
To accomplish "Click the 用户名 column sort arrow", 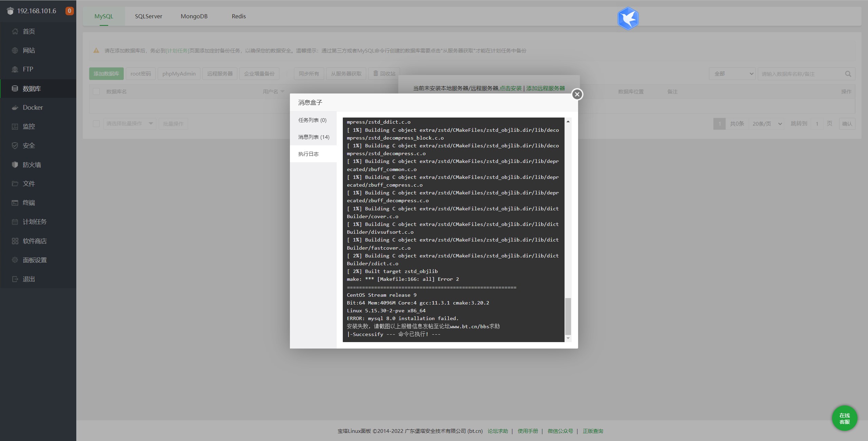I will tap(282, 91).
